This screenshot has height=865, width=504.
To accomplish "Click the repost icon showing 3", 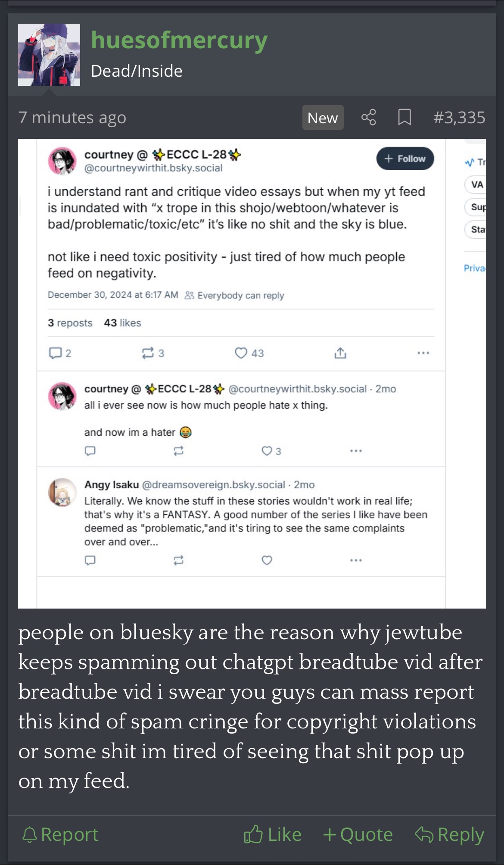I will tap(148, 353).
